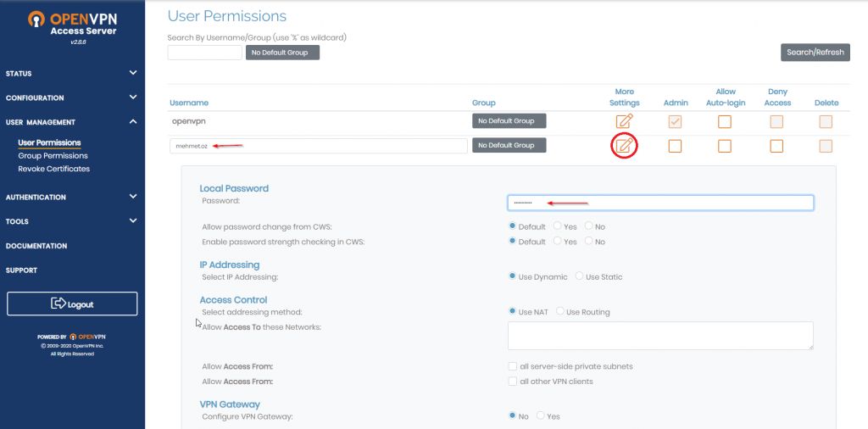Choose Use Dynamic IP addressing
868x429 pixels.
tap(512, 276)
